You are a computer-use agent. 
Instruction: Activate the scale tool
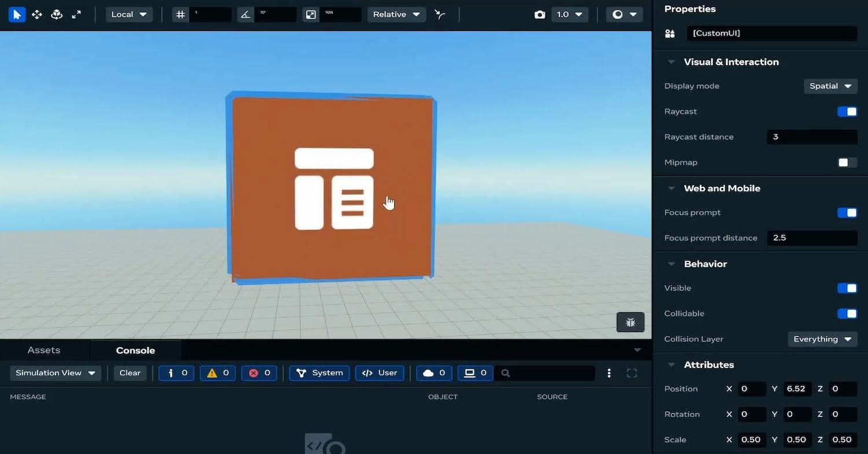76,14
